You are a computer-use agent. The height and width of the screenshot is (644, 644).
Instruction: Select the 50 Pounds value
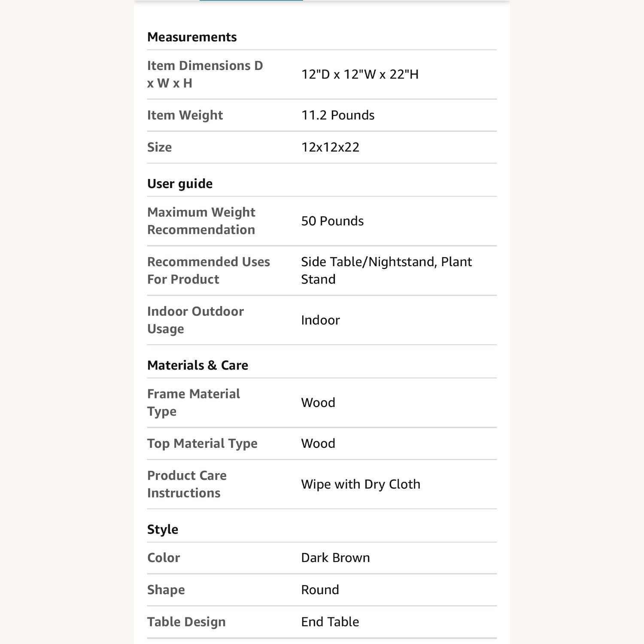(x=332, y=221)
